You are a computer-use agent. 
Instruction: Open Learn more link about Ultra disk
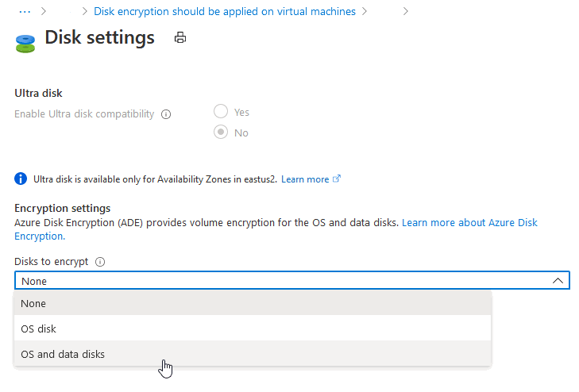(x=305, y=179)
